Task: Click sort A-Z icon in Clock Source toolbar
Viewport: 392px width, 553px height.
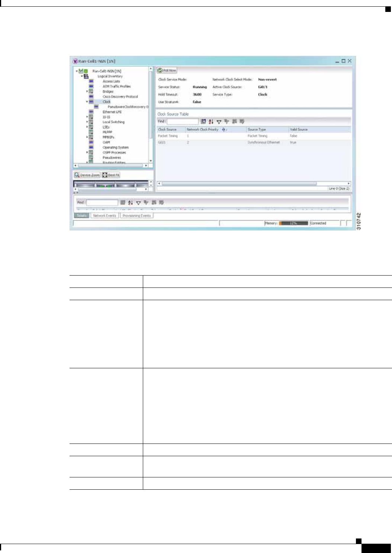Action: (x=211, y=121)
